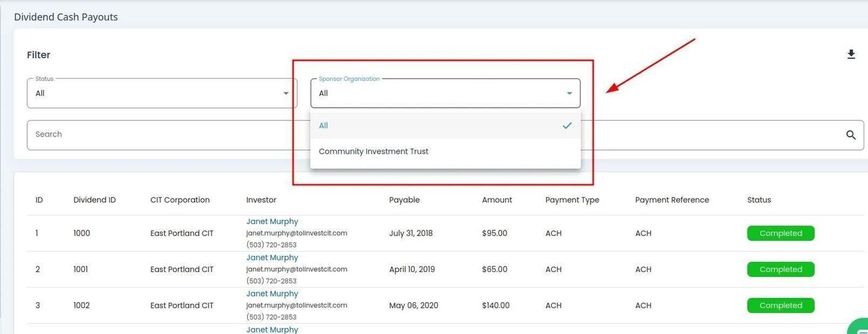This screenshot has height=334, width=868.
Task: Open Janet Murphy link for dividend 1000
Action: tap(272, 222)
